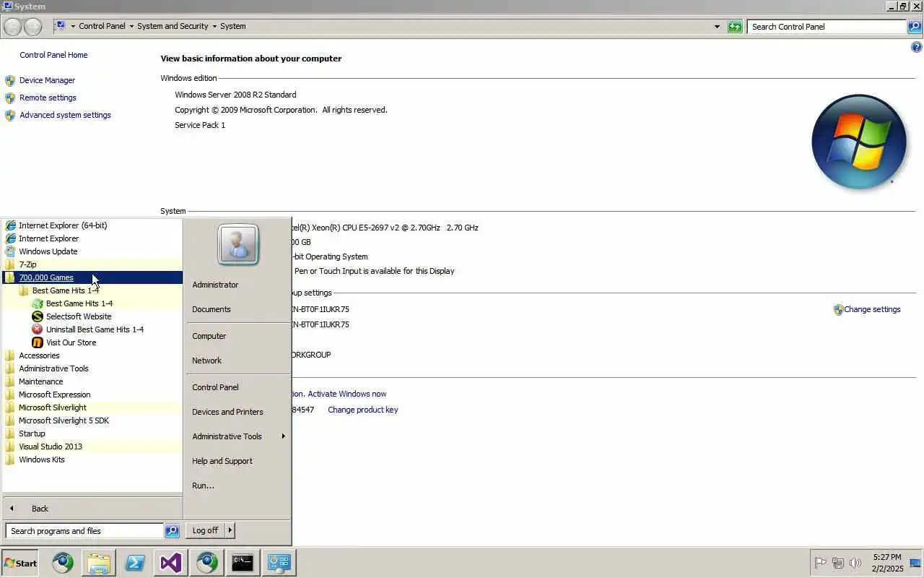The image size is (924, 578).
Task: Open Command Prompt from the taskbar
Action: 243,563
